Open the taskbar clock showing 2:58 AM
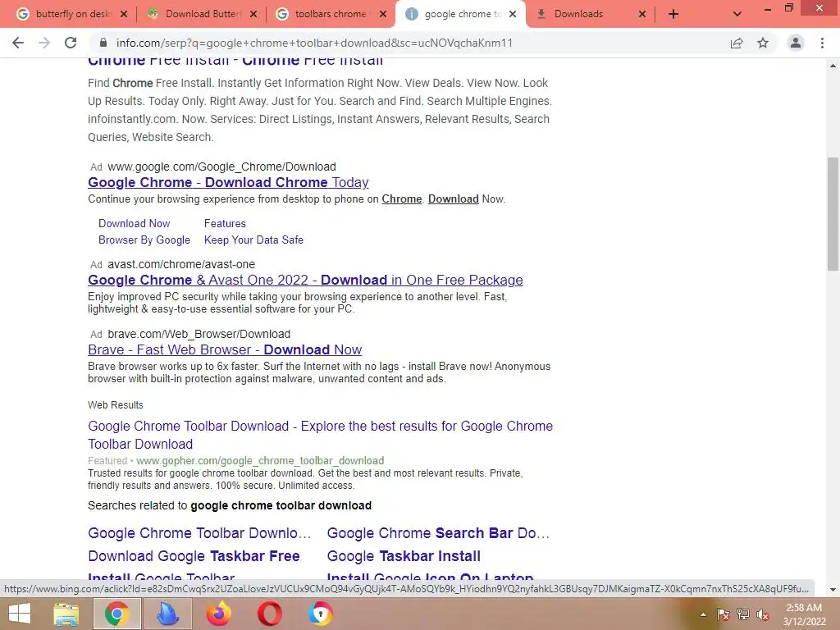The height and width of the screenshot is (630, 840). point(804,614)
